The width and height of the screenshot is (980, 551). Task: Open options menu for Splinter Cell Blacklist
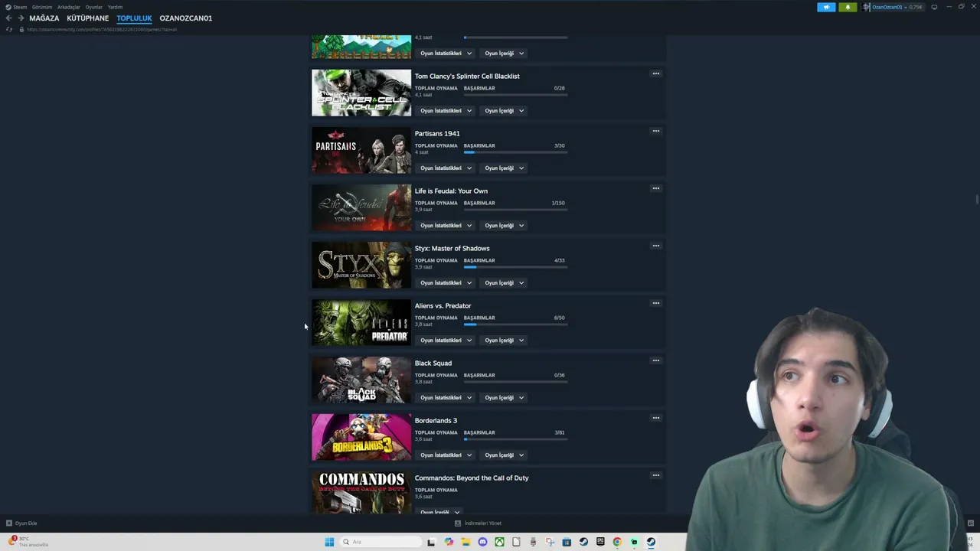tap(655, 73)
